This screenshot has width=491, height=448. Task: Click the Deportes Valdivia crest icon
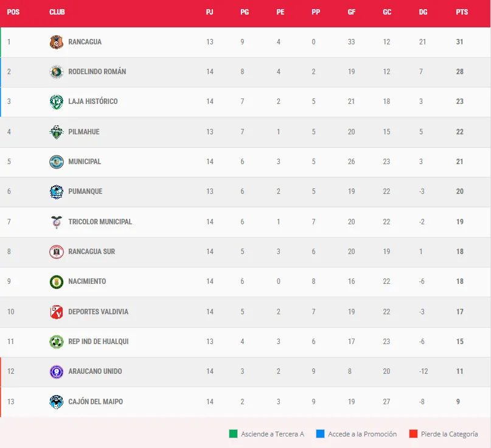tap(56, 312)
